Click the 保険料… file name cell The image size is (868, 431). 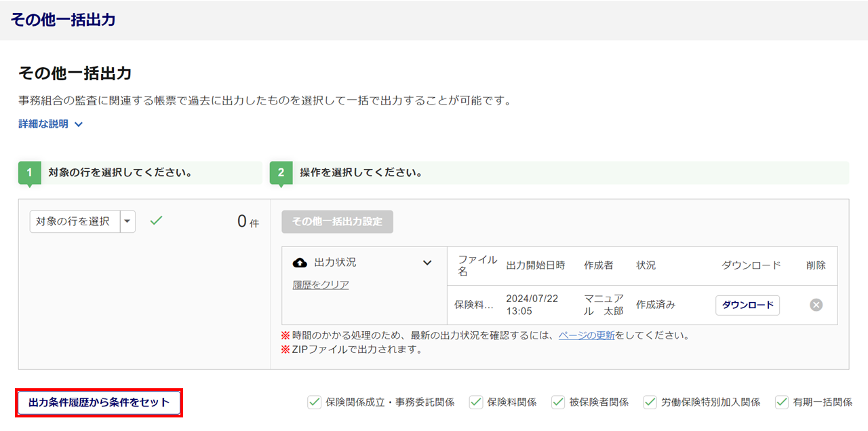pyautogui.click(x=474, y=305)
